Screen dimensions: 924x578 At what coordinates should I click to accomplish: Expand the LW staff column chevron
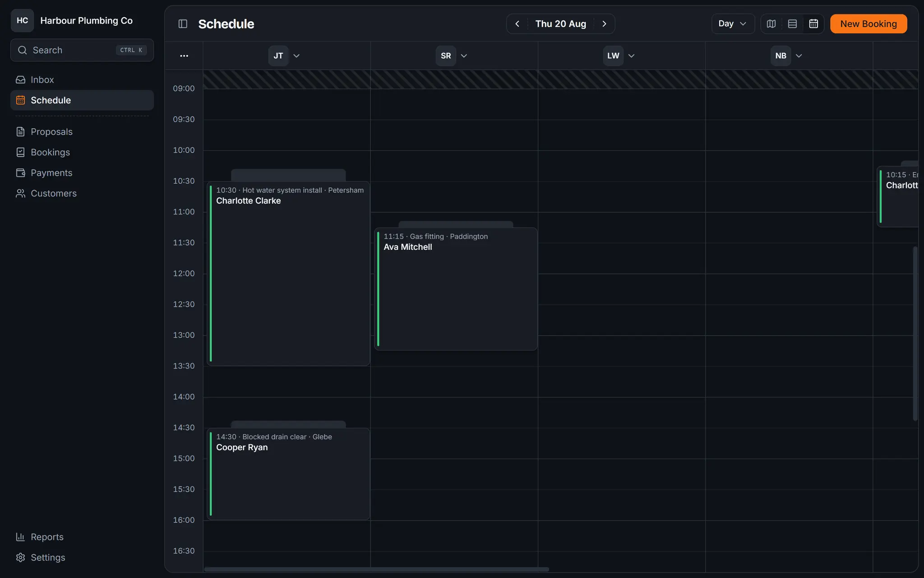631,56
